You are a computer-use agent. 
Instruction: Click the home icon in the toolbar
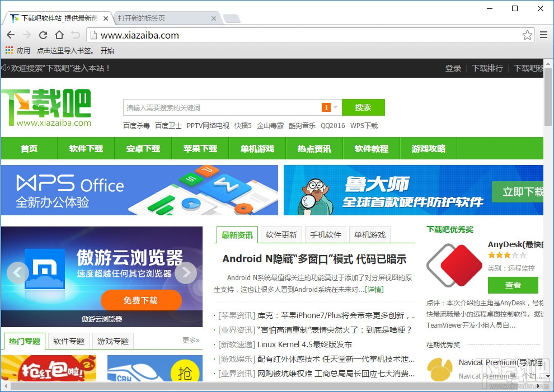[59, 35]
